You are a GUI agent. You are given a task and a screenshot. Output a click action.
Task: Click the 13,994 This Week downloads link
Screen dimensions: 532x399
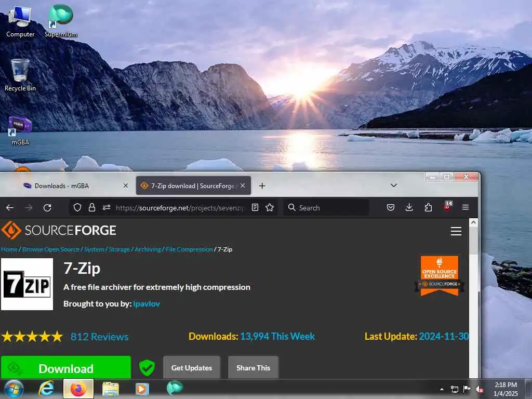click(x=277, y=336)
